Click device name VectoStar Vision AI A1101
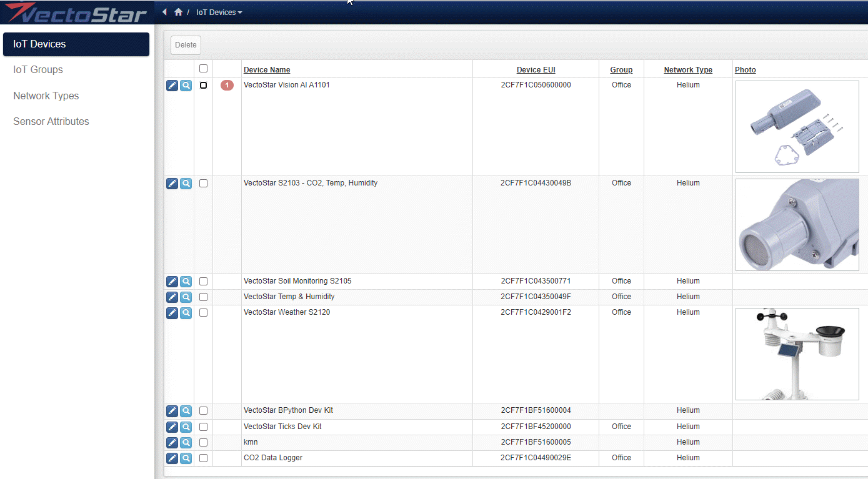Image resolution: width=868 pixels, height=479 pixels. click(x=287, y=85)
